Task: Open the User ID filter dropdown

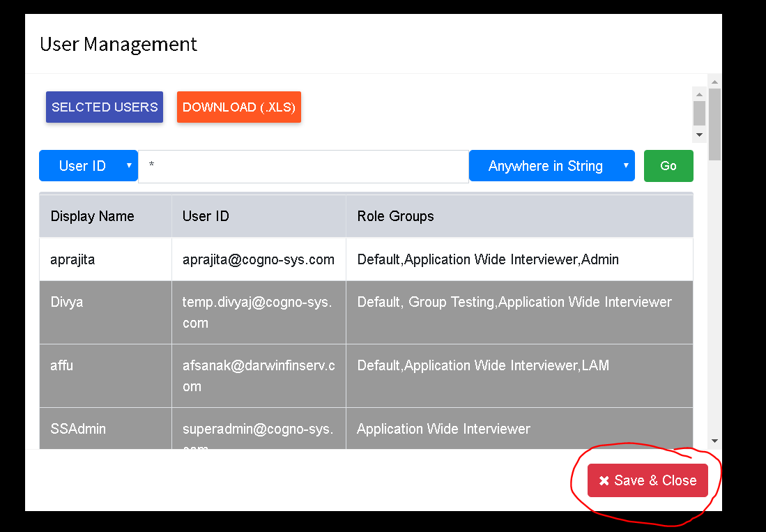Action: click(89, 166)
